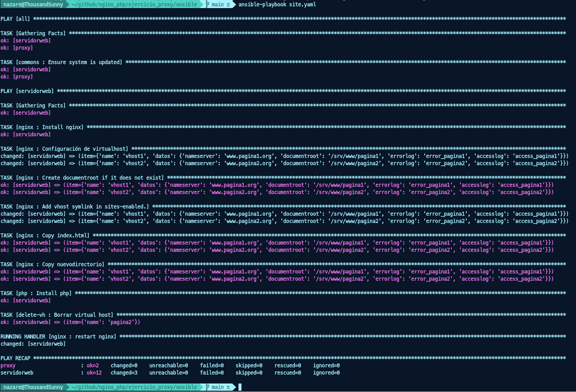
Task: Click the 'Configuración de virtualhost' task header
Action: [64, 149]
